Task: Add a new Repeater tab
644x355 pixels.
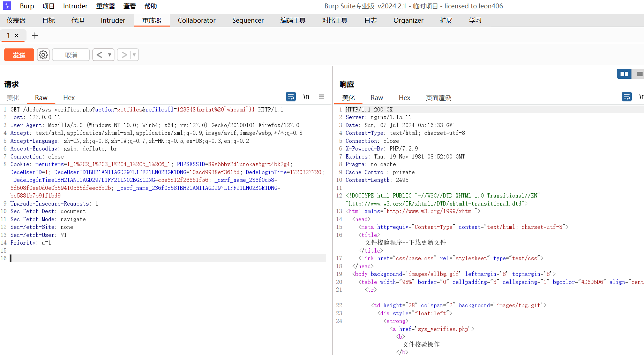Action: pos(35,36)
